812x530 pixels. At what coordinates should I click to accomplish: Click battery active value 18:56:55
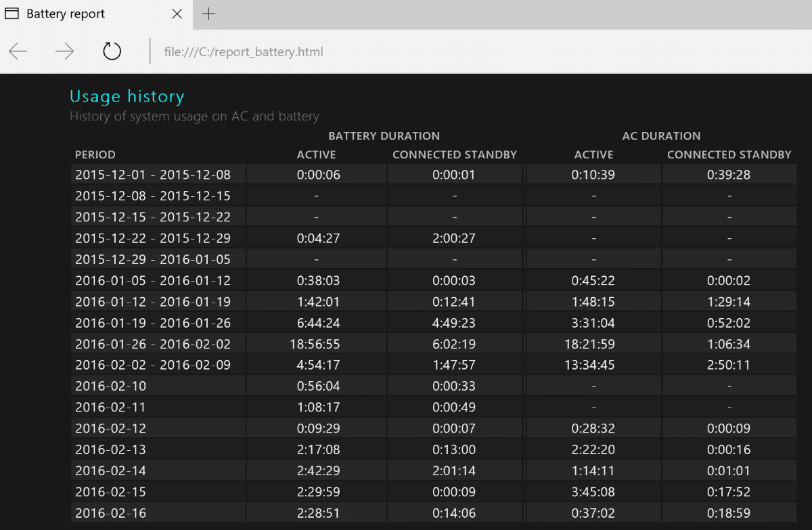pos(315,344)
